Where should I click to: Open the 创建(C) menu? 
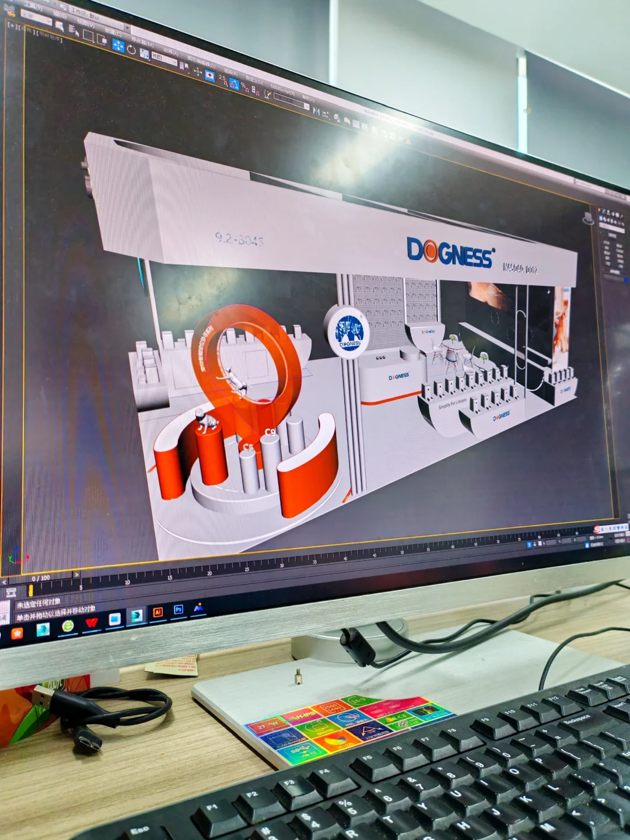pos(113,32)
